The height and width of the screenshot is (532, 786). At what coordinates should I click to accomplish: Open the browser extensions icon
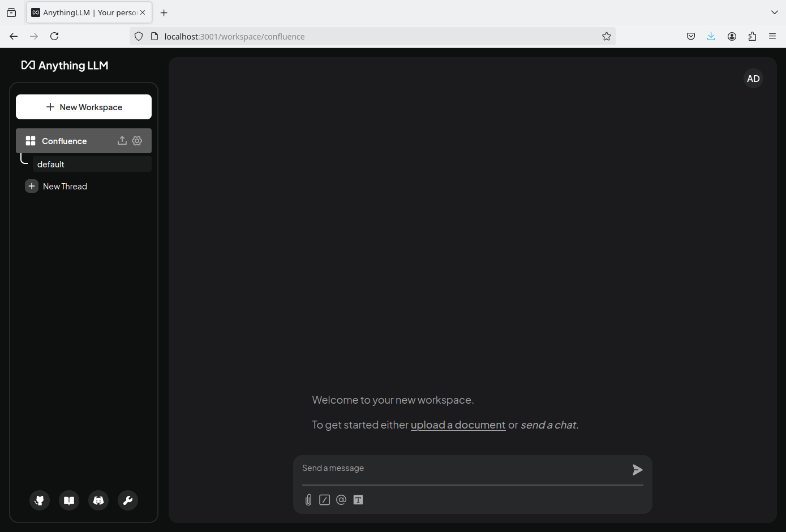(x=752, y=36)
